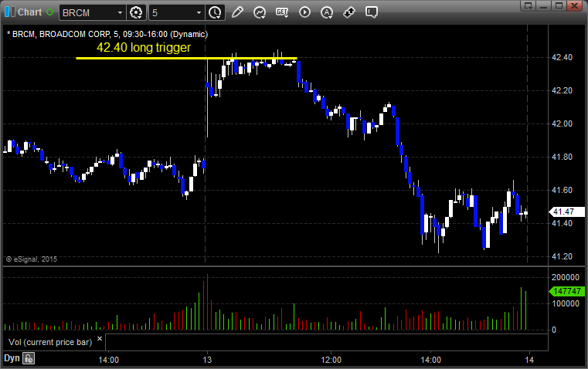
Task: Click the date 13 time axis label
Action: [x=207, y=360]
